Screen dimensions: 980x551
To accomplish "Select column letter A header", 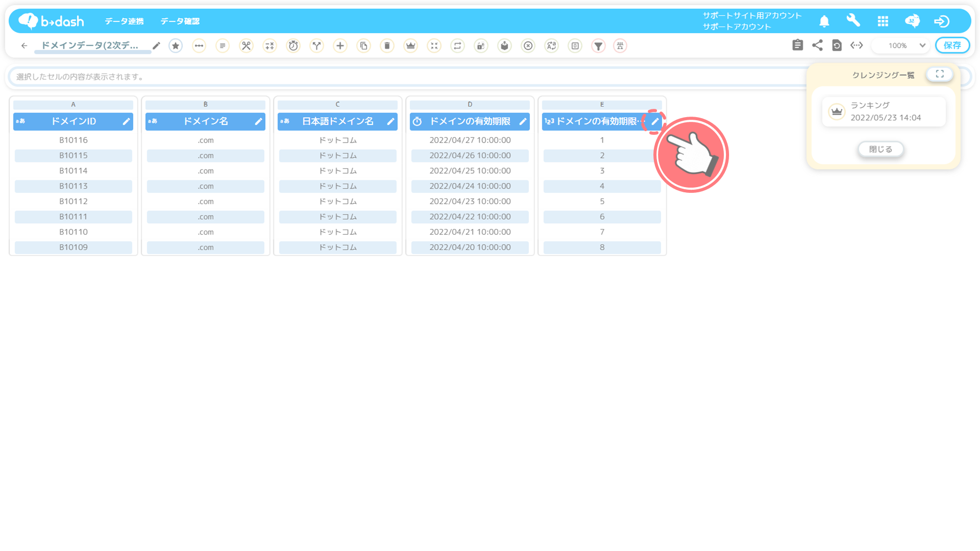I will 73,105.
